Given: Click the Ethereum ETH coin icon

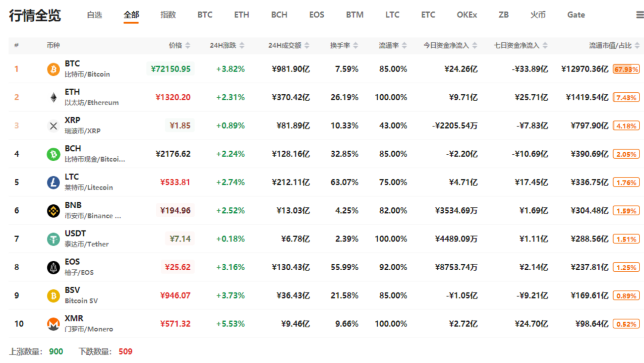Looking at the screenshot, I should click(53, 97).
